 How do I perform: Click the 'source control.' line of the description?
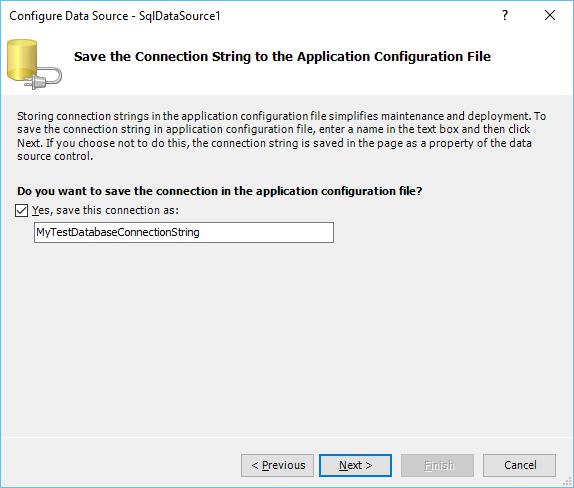point(55,156)
